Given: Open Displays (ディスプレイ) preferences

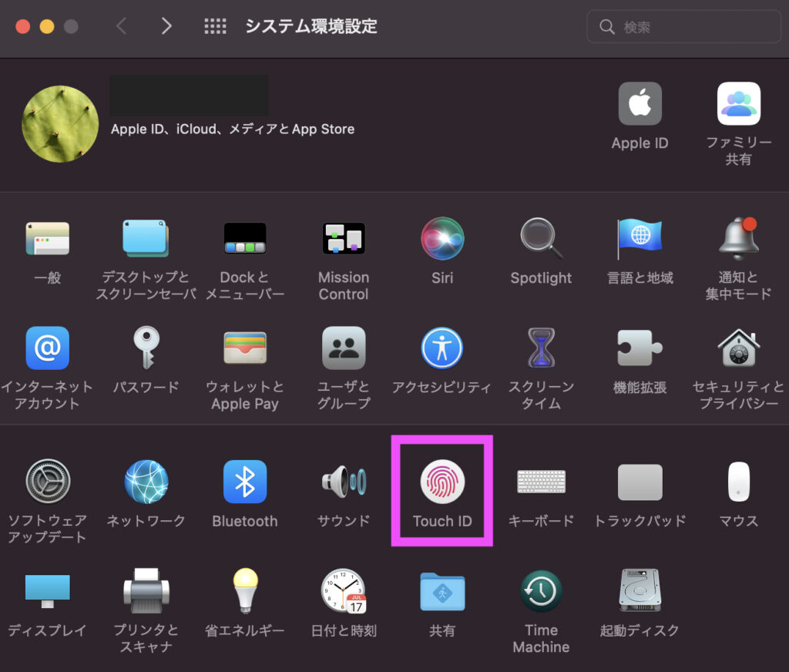Looking at the screenshot, I should point(47,591).
